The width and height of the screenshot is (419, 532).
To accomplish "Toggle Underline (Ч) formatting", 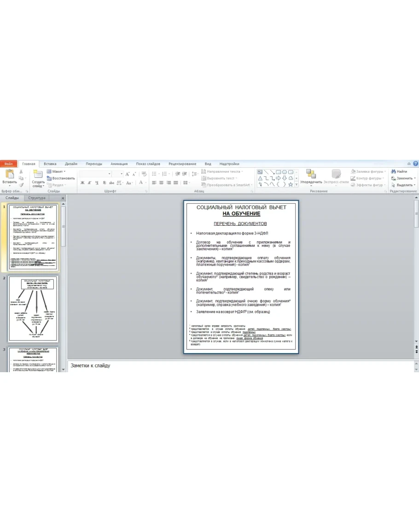I will click(x=97, y=183).
